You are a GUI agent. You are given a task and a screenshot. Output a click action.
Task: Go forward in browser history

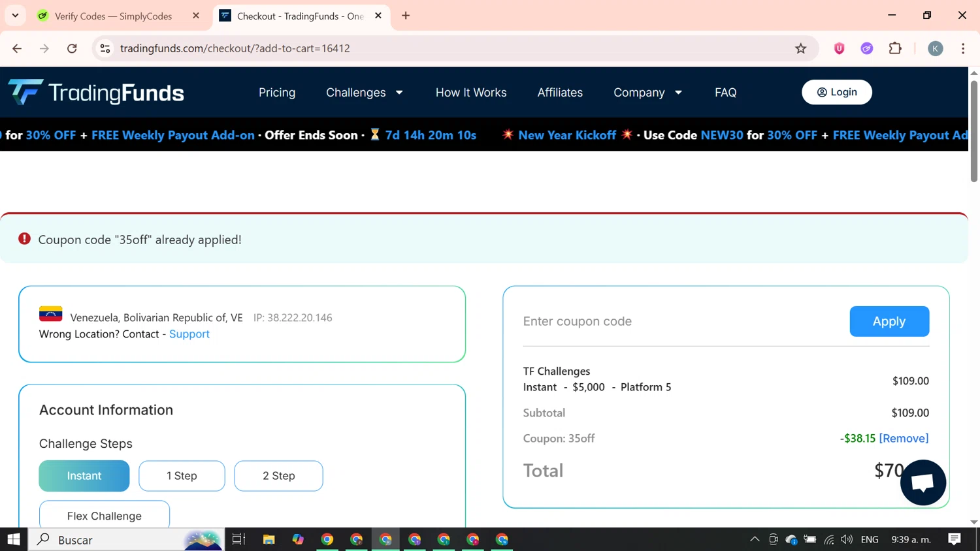[x=44, y=48]
